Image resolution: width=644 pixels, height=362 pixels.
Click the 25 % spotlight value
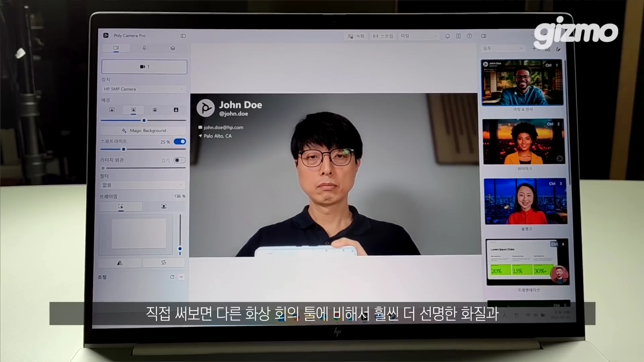pos(165,142)
